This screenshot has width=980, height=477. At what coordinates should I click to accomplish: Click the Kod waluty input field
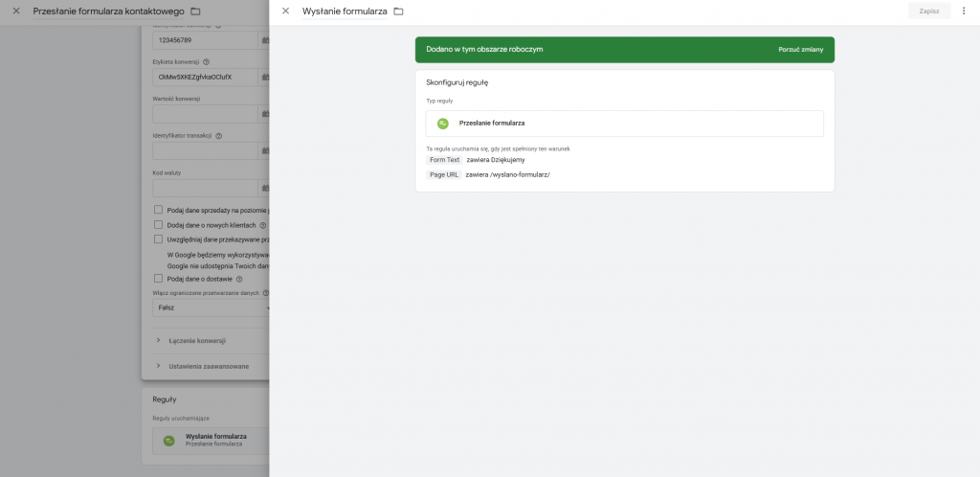click(205, 188)
